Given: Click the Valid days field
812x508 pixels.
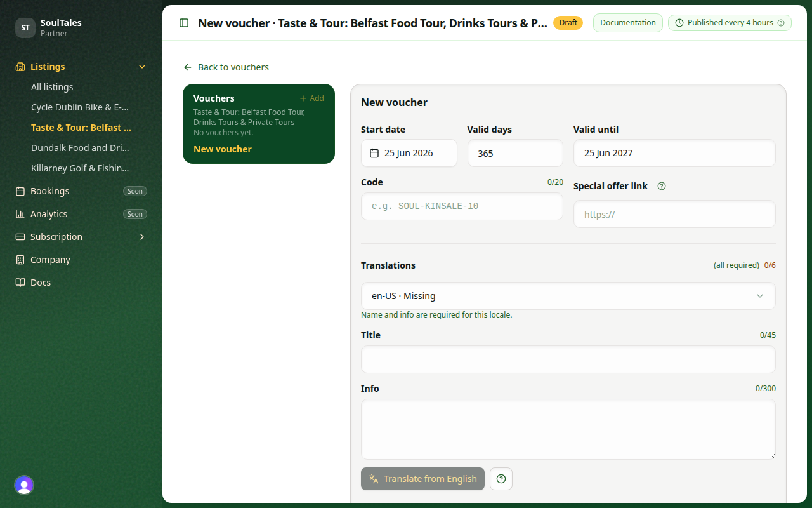Looking at the screenshot, I should click(515, 153).
